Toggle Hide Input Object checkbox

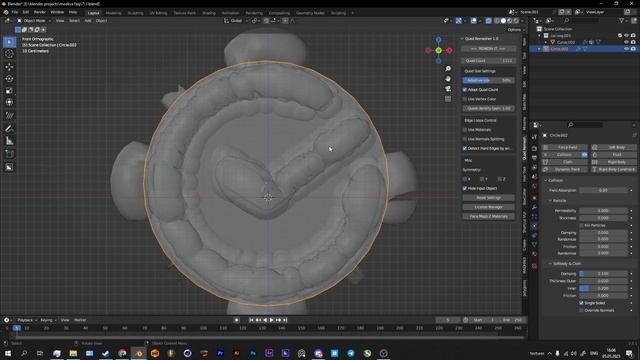[464, 189]
